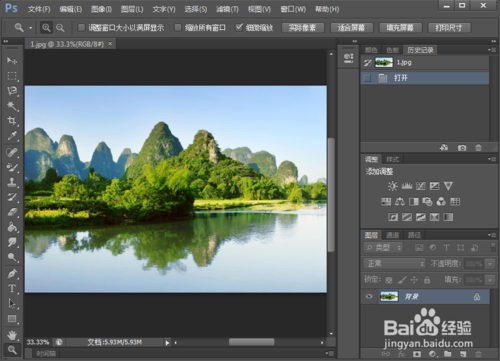
Task: Check the 缩放所有窗口 option
Action: 178,28
